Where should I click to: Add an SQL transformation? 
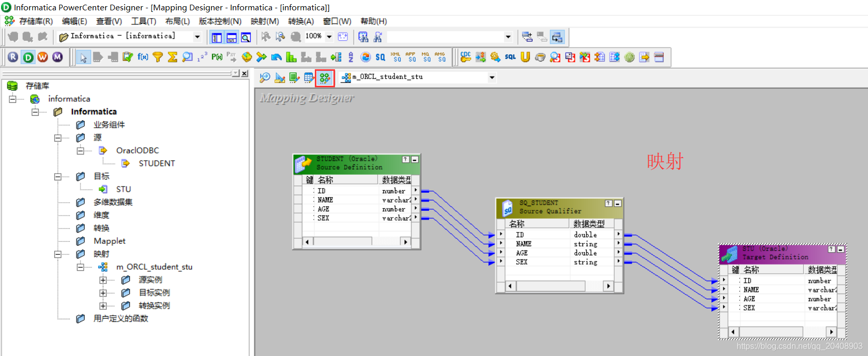coord(510,57)
